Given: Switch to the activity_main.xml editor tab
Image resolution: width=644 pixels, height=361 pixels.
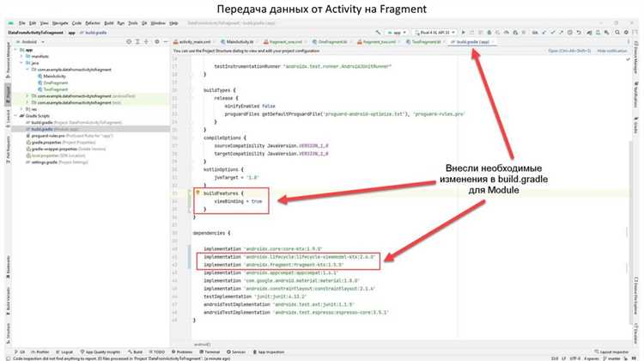Looking at the screenshot, I should [192, 42].
